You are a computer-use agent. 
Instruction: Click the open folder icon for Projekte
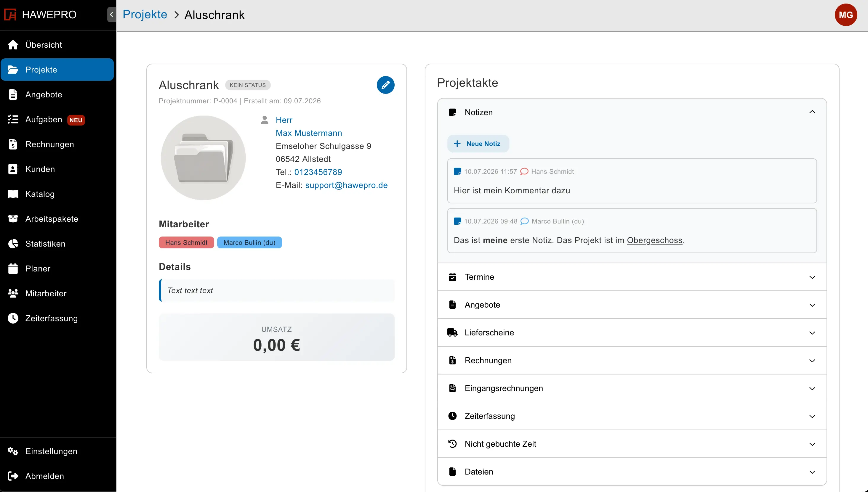(x=13, y=70)
